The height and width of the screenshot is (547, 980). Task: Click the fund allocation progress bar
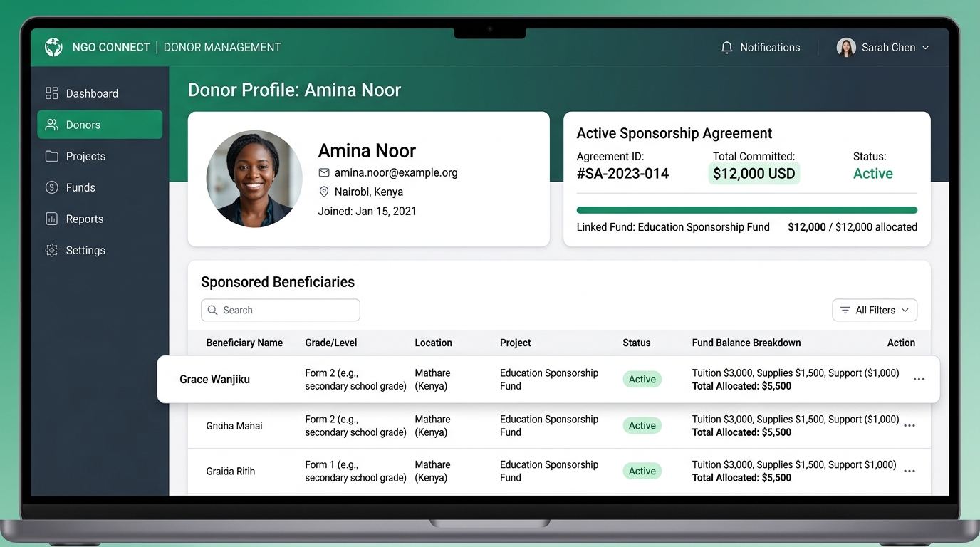746,210
